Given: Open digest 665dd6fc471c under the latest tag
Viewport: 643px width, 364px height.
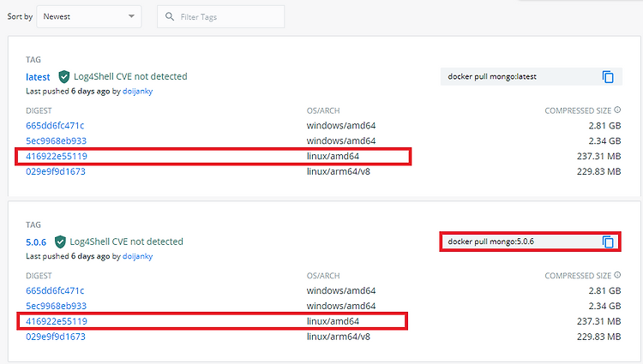Looking at the screenshot, I should 55,126.
